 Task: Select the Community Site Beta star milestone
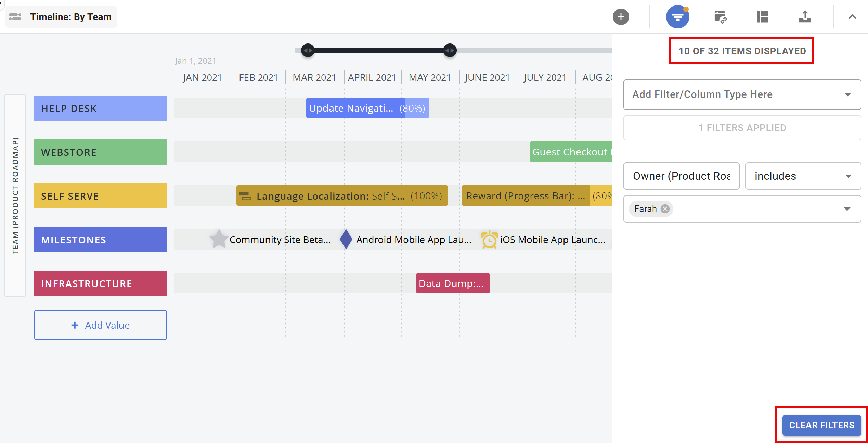(218, 239)
